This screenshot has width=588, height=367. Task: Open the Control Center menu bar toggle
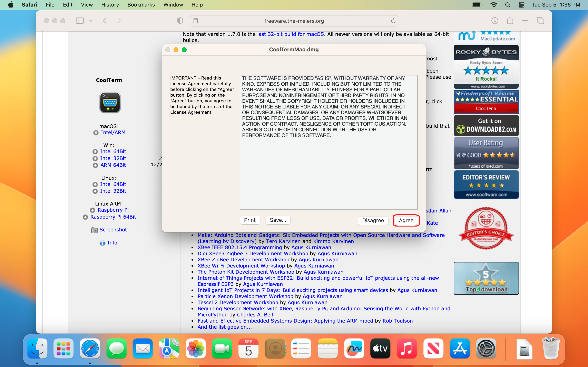tap(521, 5)
